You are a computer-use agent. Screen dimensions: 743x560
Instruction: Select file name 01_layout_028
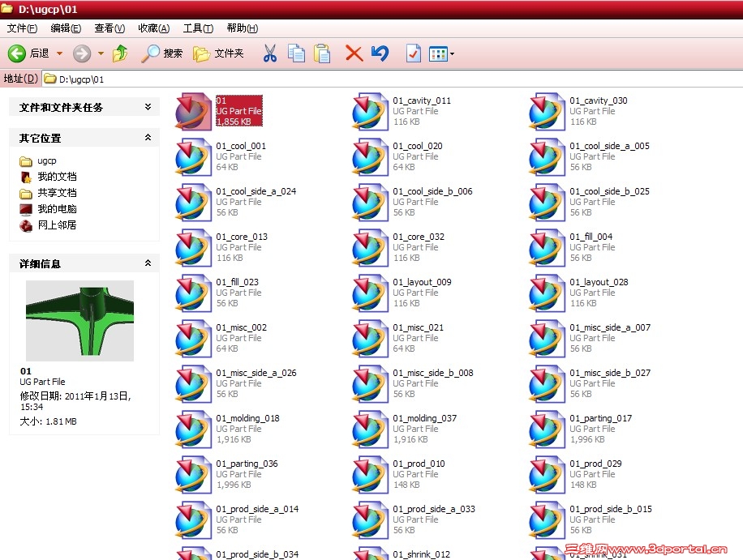pos(599,282)
